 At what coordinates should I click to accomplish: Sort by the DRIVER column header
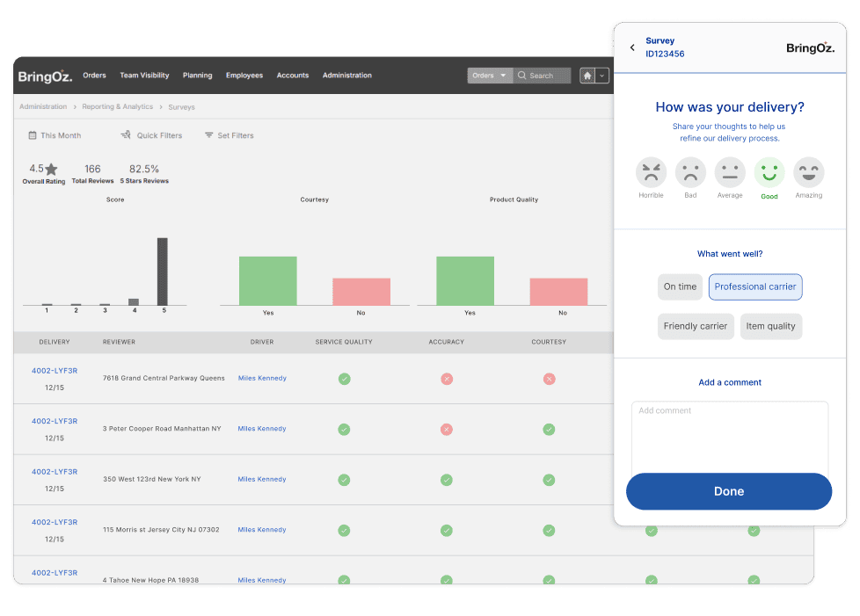(262, 342)
